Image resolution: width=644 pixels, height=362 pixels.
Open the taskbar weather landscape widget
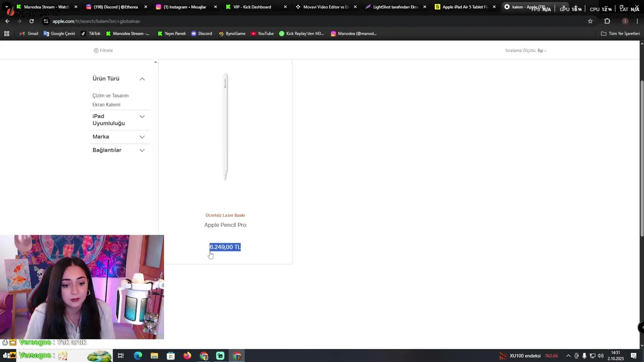point(99,356)
